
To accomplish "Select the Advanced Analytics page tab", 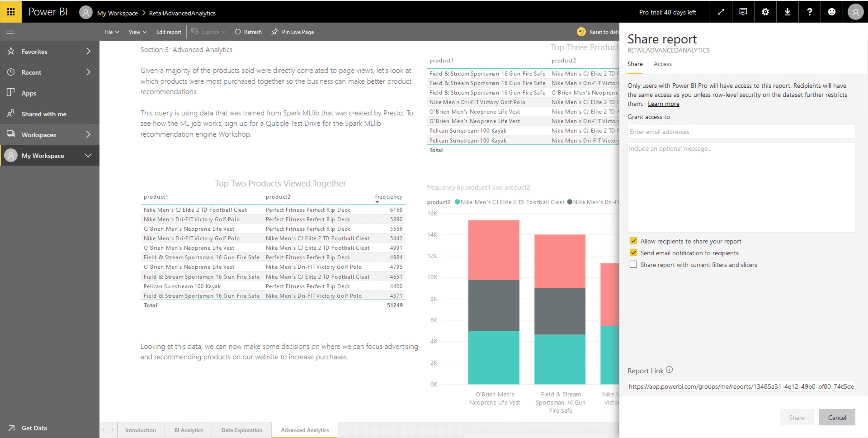I will pos(305,430).
